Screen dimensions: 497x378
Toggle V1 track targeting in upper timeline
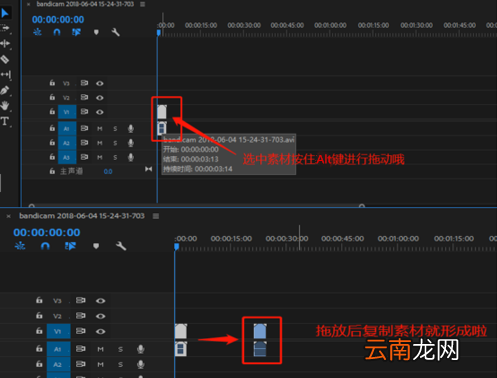[x=67, y=112]
